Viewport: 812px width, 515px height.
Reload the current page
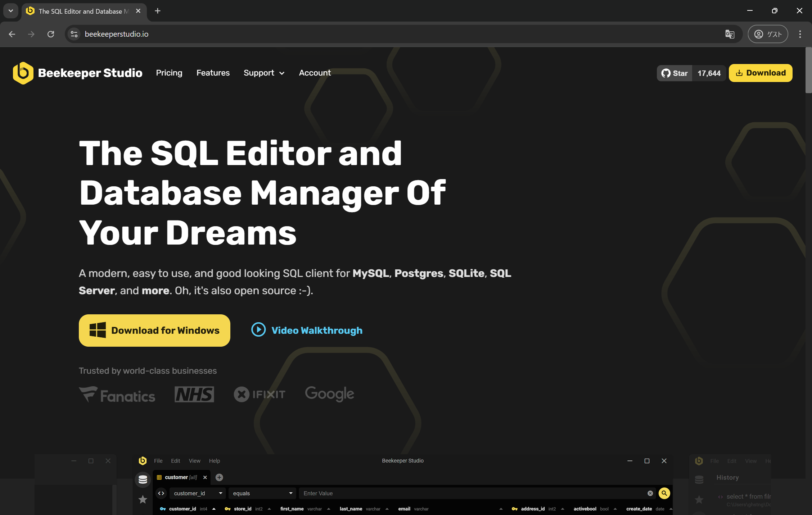[51, 34]
